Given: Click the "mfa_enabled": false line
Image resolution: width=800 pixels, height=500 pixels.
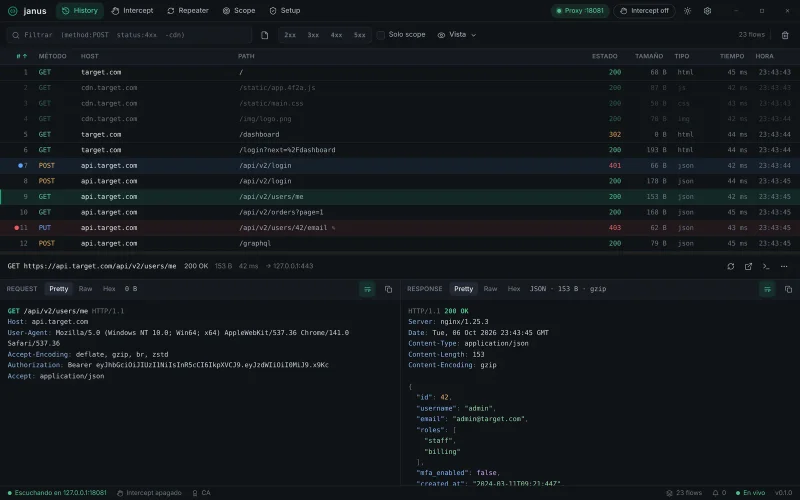Looking at the screenshot, I should click(458, 473).
